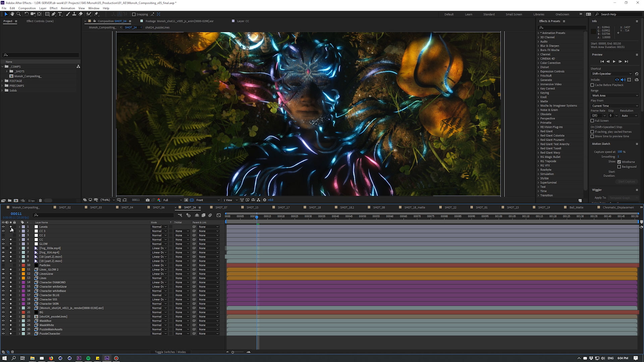
Task: Select the Rectangle shape tool
Action: coord(47,14)
